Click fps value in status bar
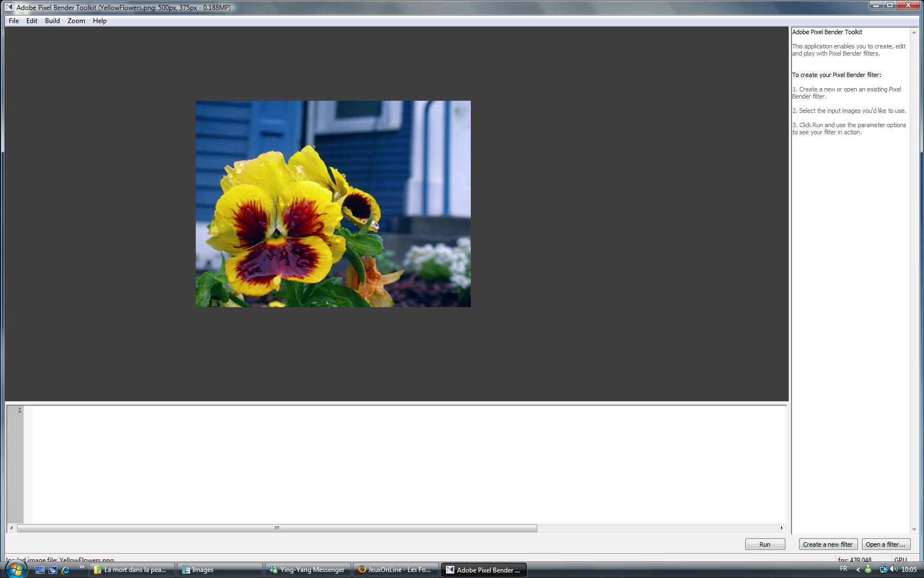Image resolution: width=924 pixels, height=578 pixels. click(x=855, y=559)
